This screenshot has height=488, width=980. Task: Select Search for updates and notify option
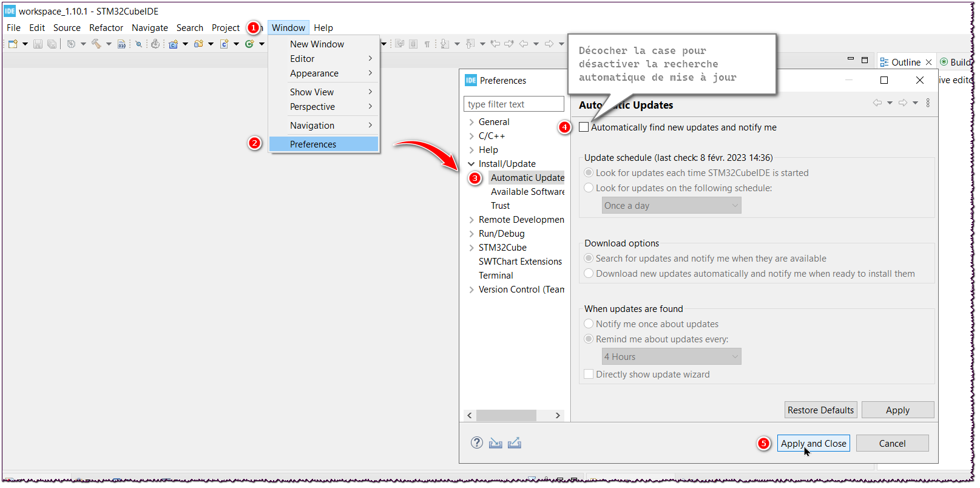click(589, 258)
